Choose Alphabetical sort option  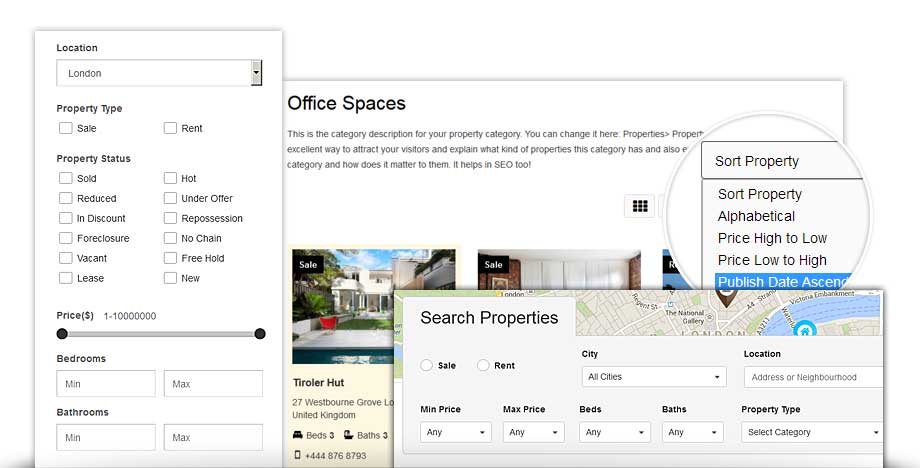(756, 216)
